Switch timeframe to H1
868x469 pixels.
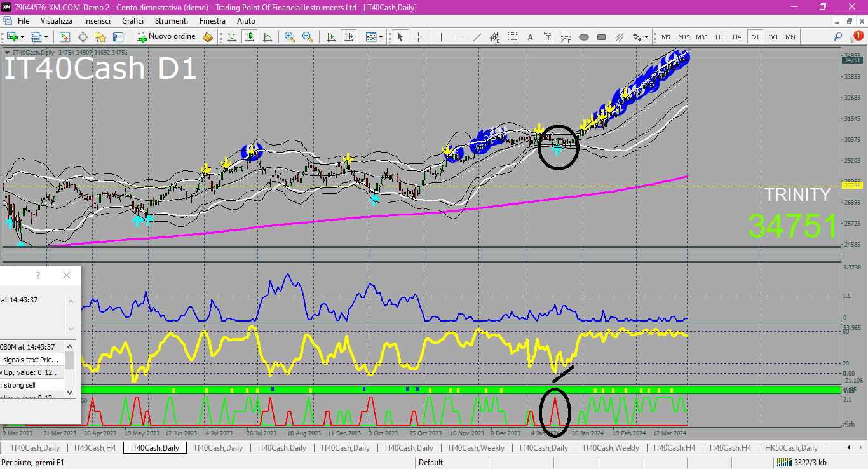pyautogui.click(x=719, y=37)
